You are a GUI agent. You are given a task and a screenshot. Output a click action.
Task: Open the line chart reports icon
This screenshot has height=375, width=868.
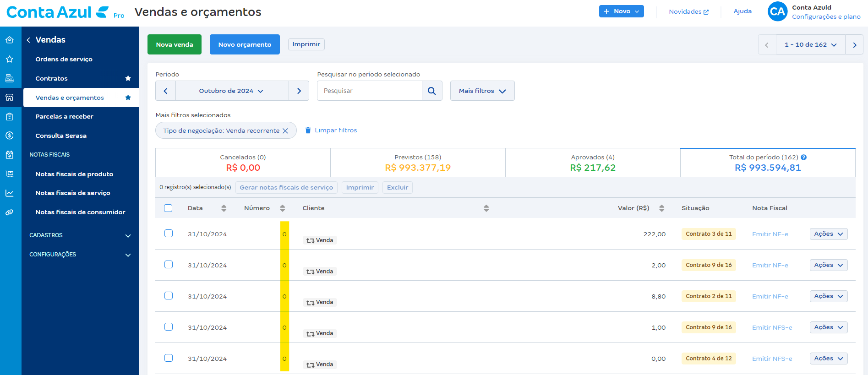point(10,193)
